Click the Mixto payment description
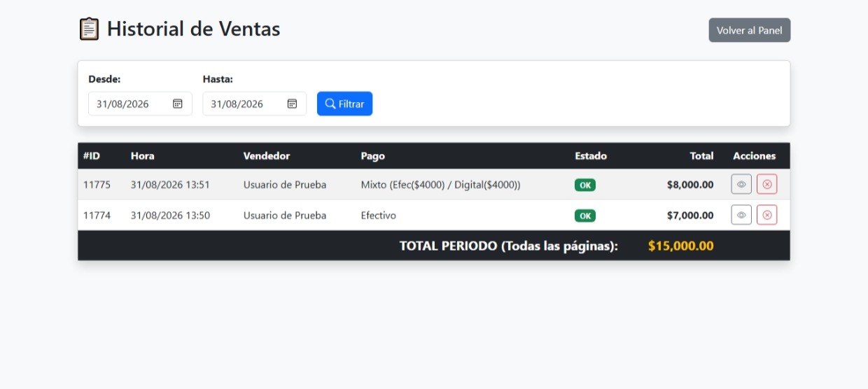 pyautogui.click(x=441, y=185)
